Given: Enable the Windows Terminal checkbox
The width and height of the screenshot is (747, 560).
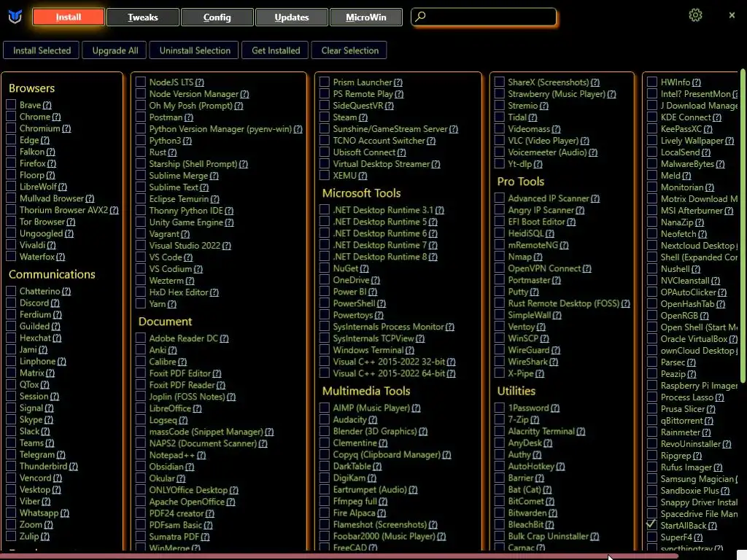Looking at the screenshot, I should click(x=325, y=350).
